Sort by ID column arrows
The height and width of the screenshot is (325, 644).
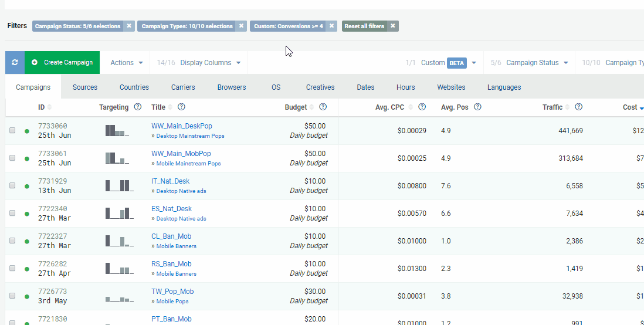tap(49, 107)
